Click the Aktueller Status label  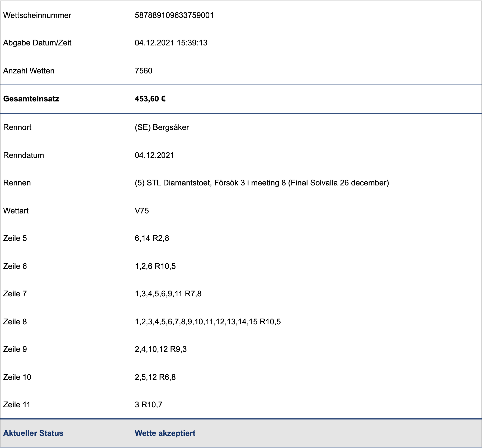pyautogui.click(x=33, y=433)
